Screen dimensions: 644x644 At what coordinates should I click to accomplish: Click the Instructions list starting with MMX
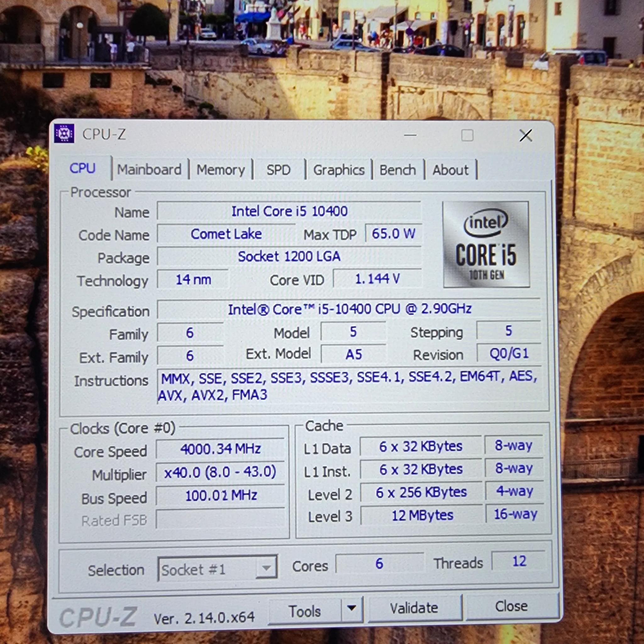point(349,386)
